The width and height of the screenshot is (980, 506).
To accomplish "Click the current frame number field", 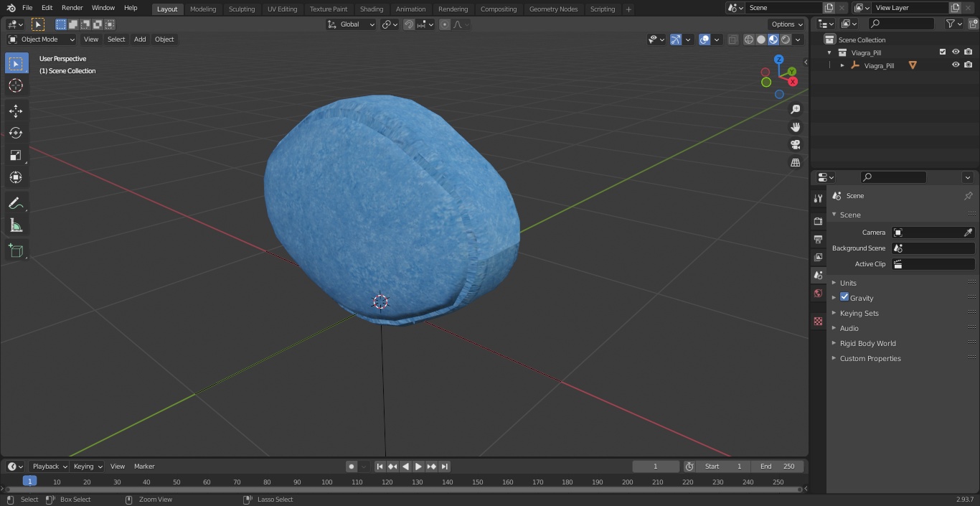I will coord(656,467).
